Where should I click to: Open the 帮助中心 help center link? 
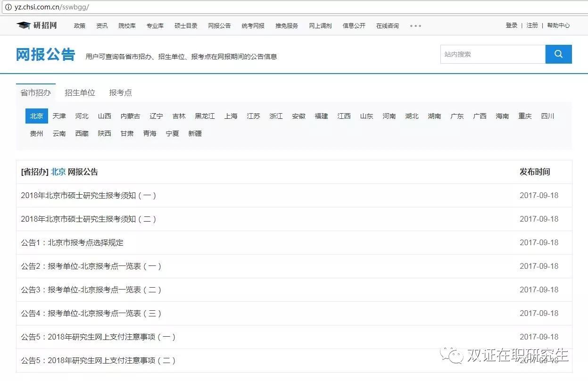click(x=558, y=25)
